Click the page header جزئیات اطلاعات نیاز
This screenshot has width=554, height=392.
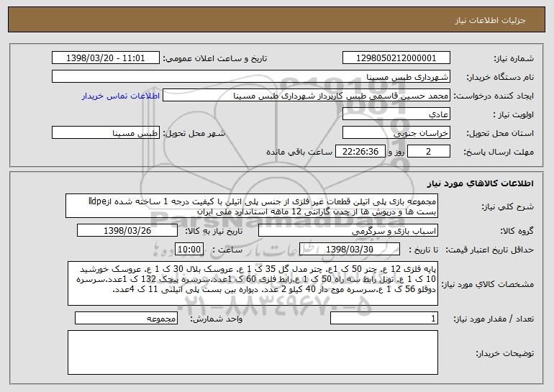tap(490, 20)
